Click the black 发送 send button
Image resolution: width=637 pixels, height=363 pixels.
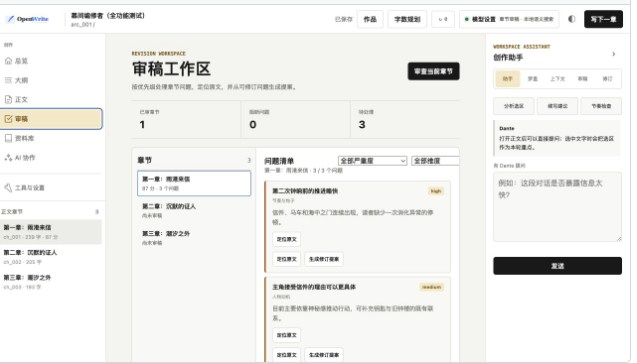tap(557, 266)
